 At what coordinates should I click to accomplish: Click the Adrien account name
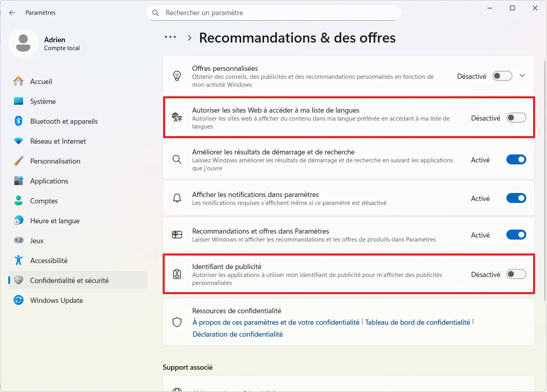55,39
